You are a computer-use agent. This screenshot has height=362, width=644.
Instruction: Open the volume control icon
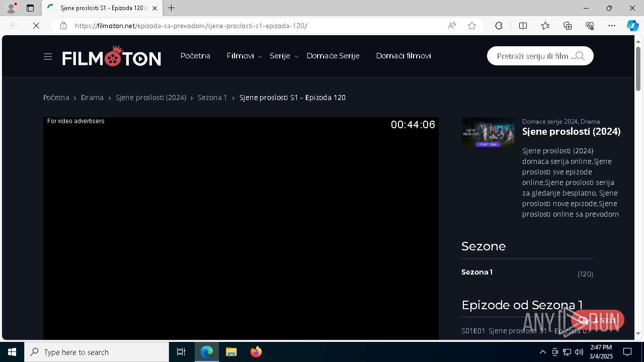point(579,352)
